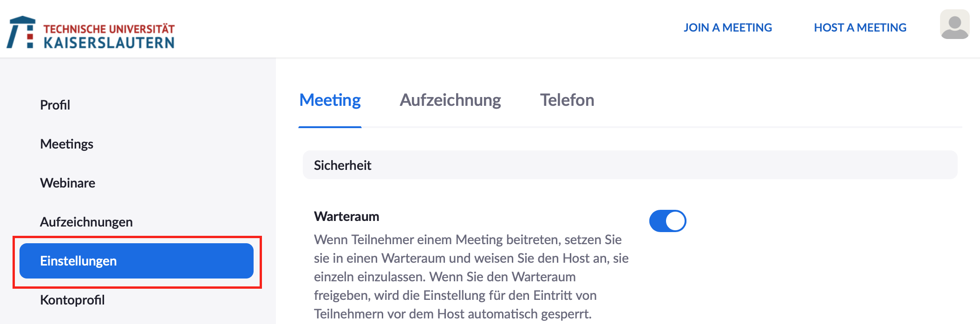The height and width of the screenshot is (324, 980).
Task: Click the HOST A MEETING link
Action: pos(860,28)
